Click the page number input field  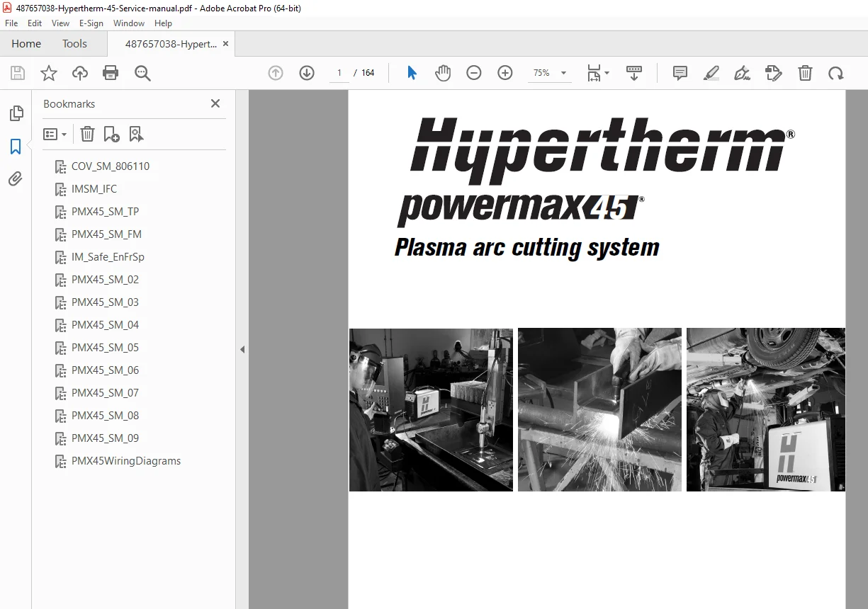(339, 73)
